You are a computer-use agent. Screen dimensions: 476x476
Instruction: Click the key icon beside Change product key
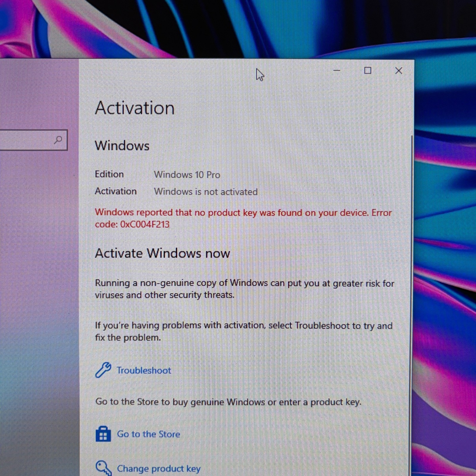[104, 468]
